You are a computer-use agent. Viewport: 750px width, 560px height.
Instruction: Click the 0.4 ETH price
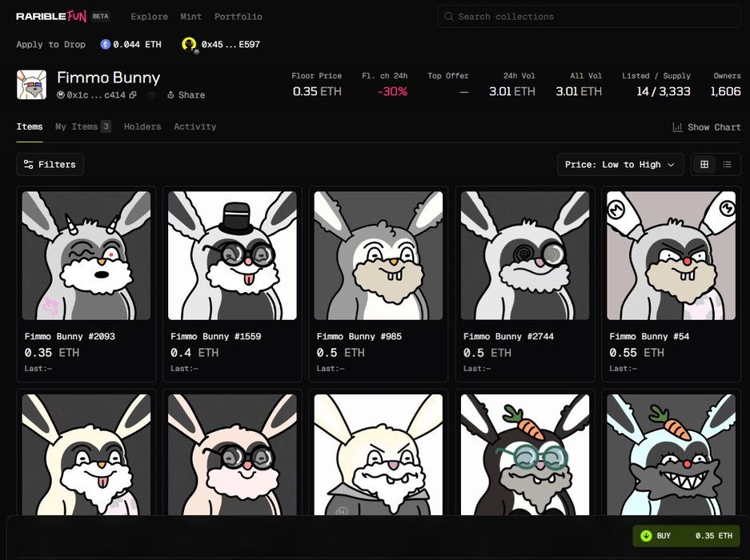point(195,353)
